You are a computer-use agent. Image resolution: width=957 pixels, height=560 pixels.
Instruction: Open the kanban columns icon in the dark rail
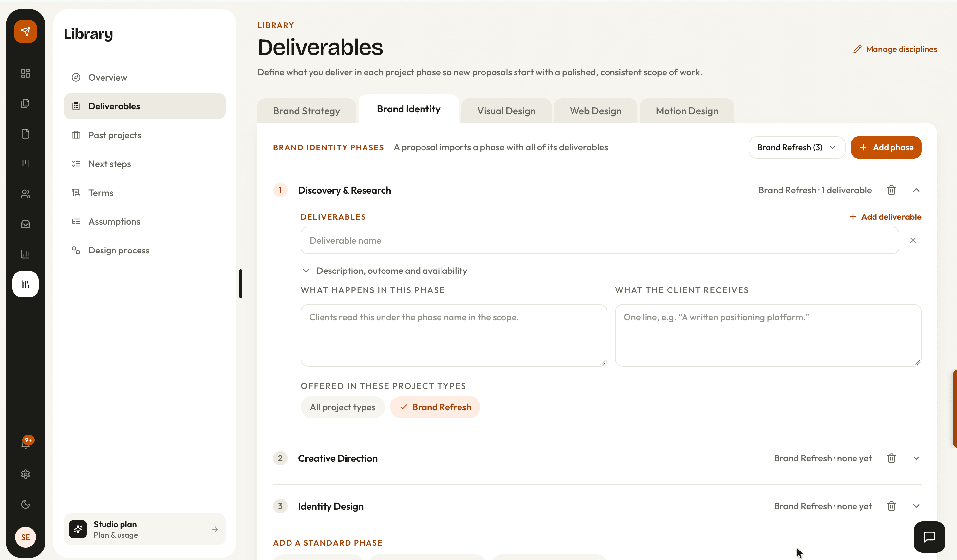tap(26, 164)
